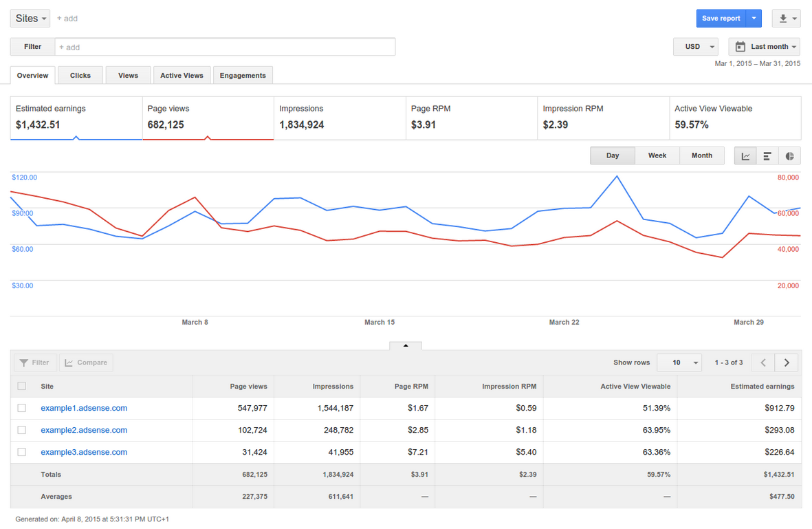Sort table by Impressions column header
812x529 pixels.
pos(333,387)
